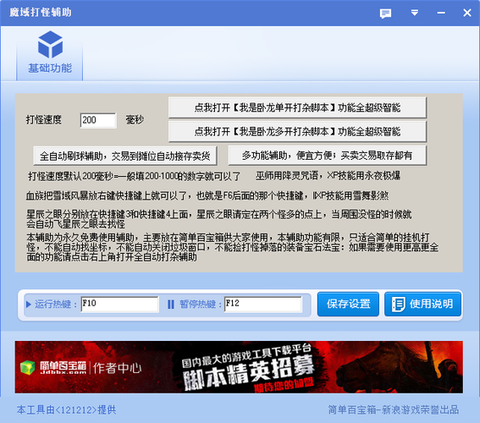The width and height of the screenshot is (480, 423).
Task: Open 多功能辅助，便宜方便 button
Action: tap(327, 155)
